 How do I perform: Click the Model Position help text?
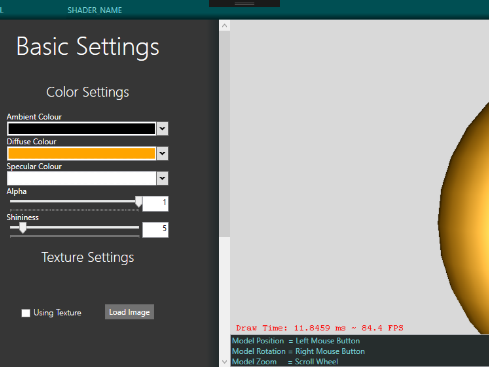296,341
